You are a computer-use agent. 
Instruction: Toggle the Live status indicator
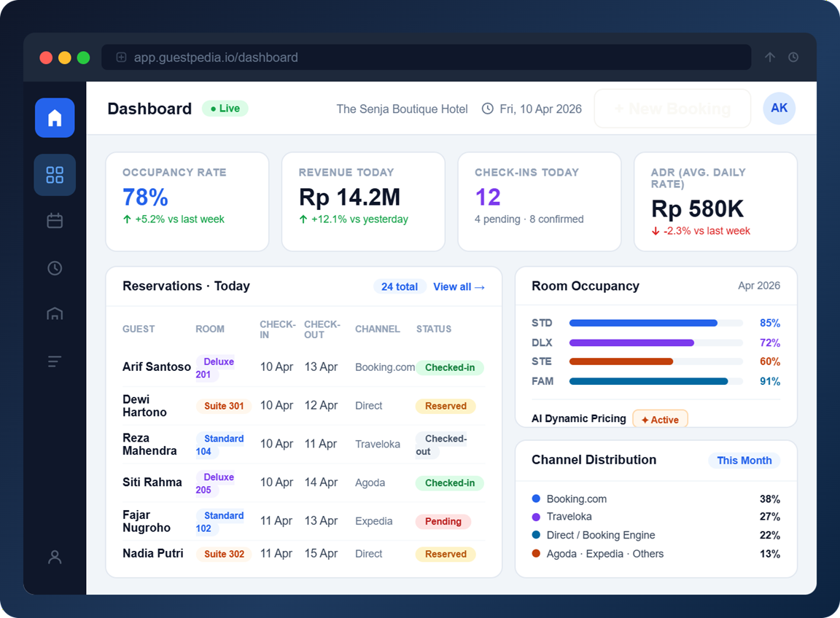(225, 108)
